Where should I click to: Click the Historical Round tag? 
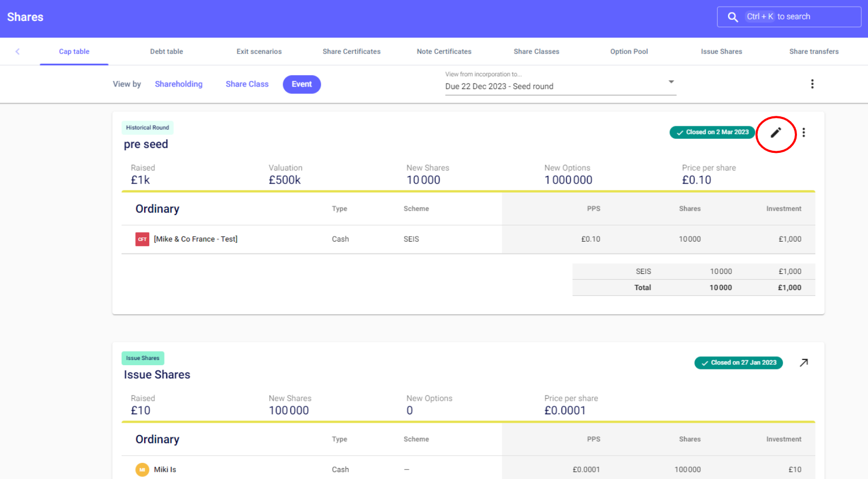[x=147, y=128]
